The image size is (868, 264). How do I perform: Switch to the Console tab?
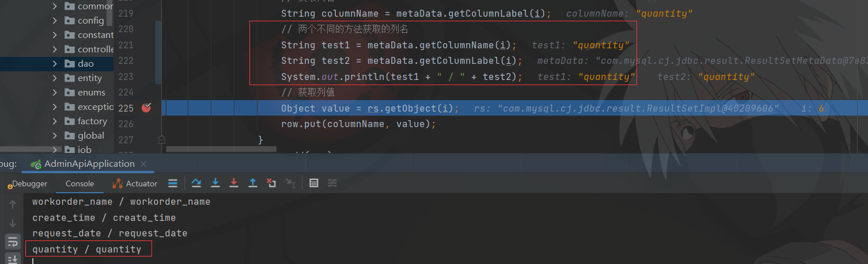pyautogui.click(x=79, y=183)
